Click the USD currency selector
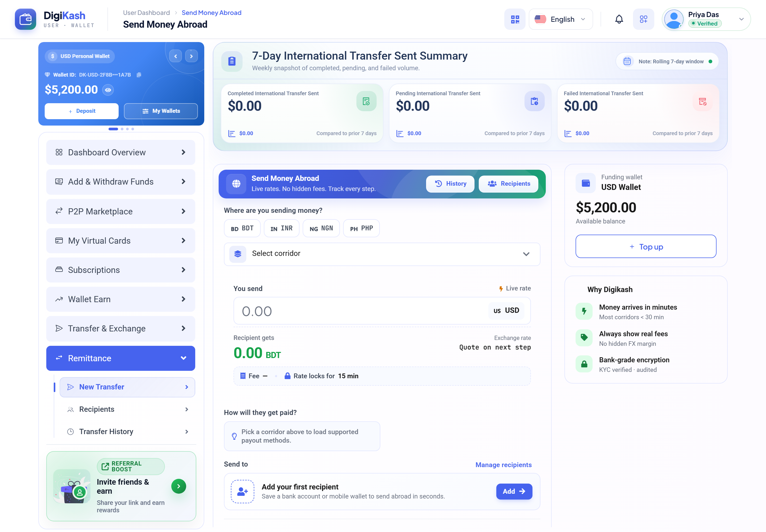This screenshot has height=532, width=766. click(506, 311)
